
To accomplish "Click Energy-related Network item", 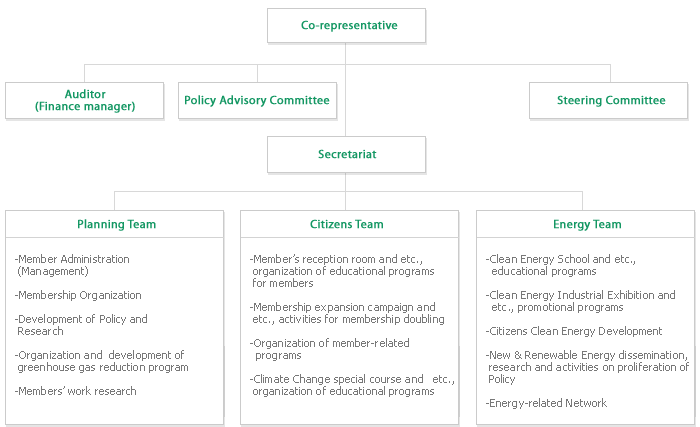I will click(546, 403).
